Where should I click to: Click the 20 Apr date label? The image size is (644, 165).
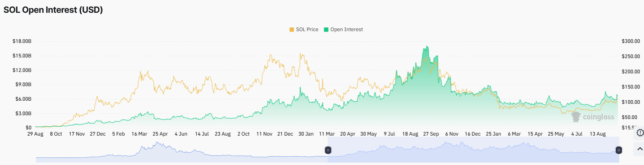point(348,134)
